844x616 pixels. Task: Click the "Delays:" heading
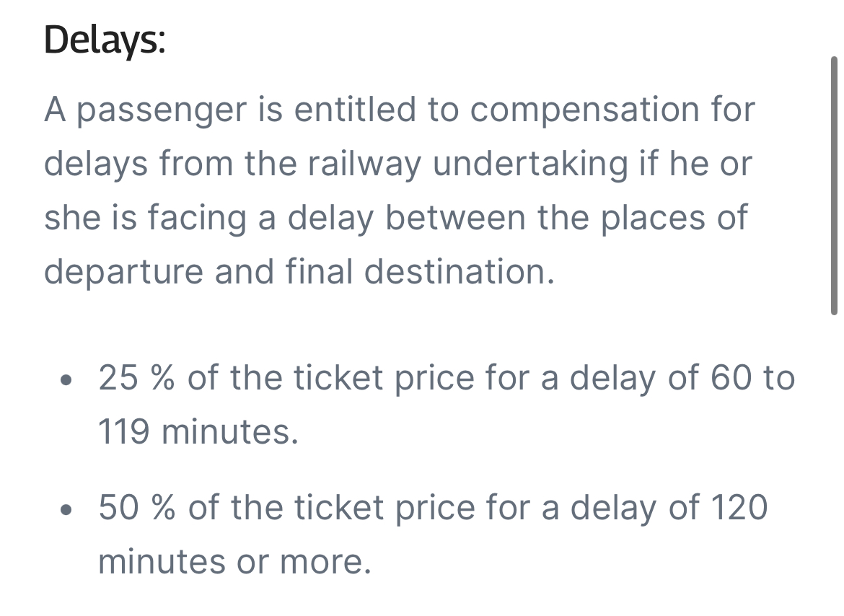105,40
